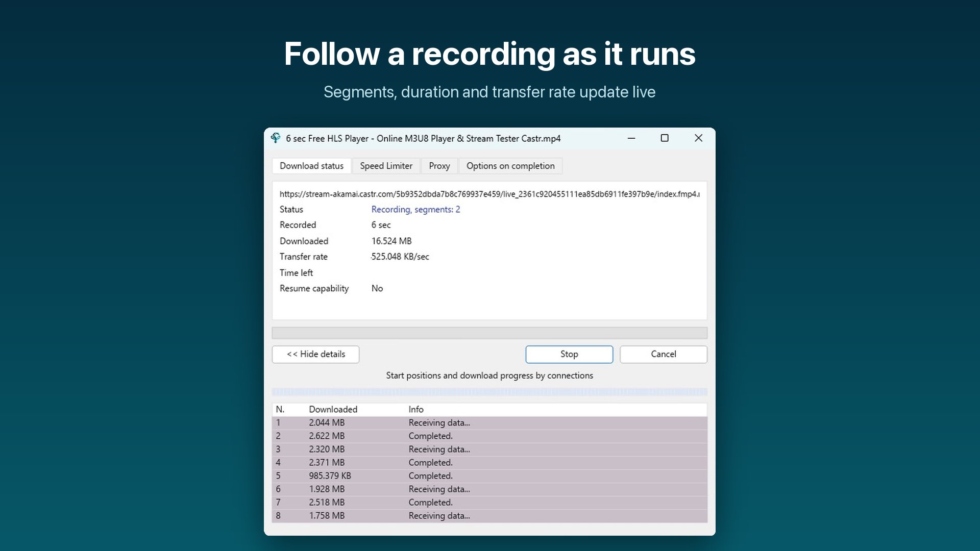Viewport: 980px width, 551px height.
Task: Select connection row 5 with 985.379 KB
Action: [x=489, y=475]
